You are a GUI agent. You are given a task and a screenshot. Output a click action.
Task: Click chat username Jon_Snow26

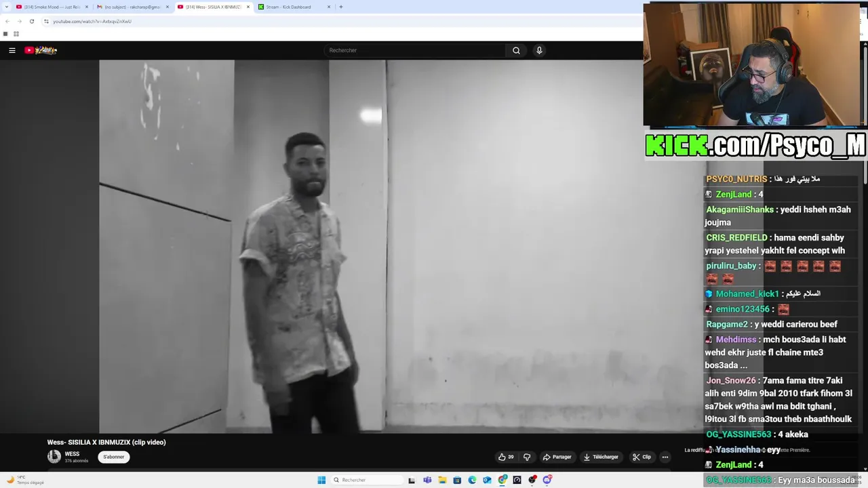(731, 381)
